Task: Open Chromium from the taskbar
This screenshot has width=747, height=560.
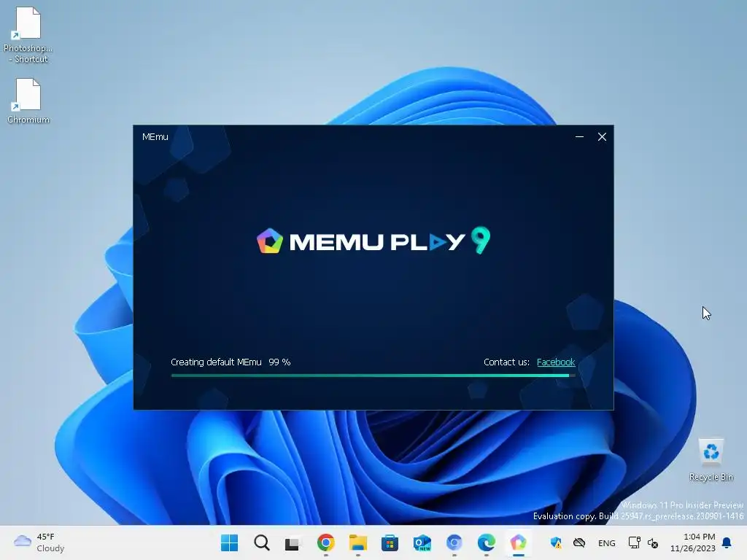Action: [x=454, y=542]
